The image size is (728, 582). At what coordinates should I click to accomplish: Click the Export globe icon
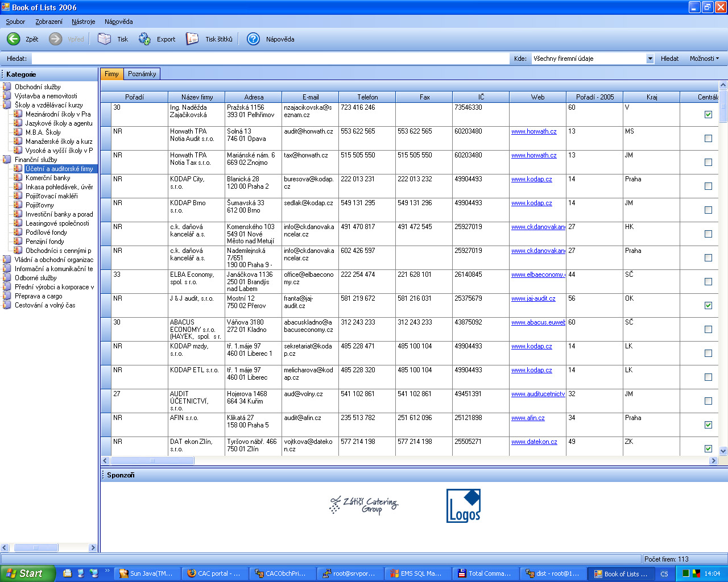pyautogui.click(x=144, y=39)
